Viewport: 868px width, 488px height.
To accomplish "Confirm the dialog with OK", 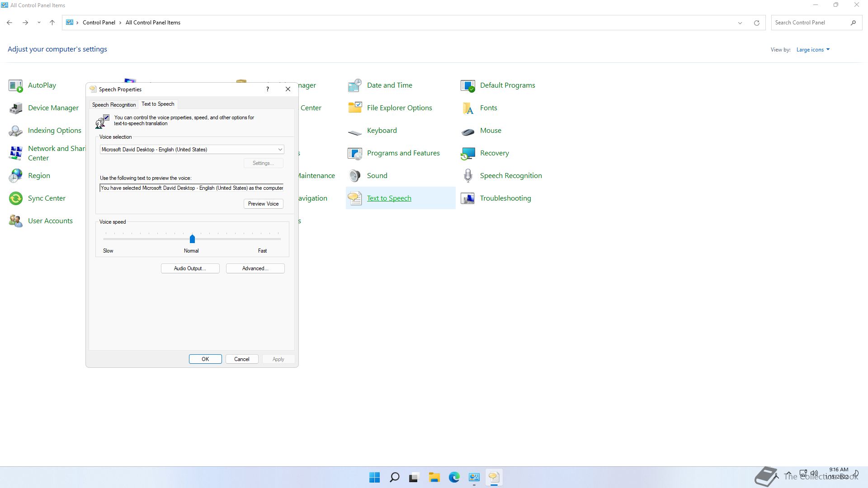I will 205,359.
